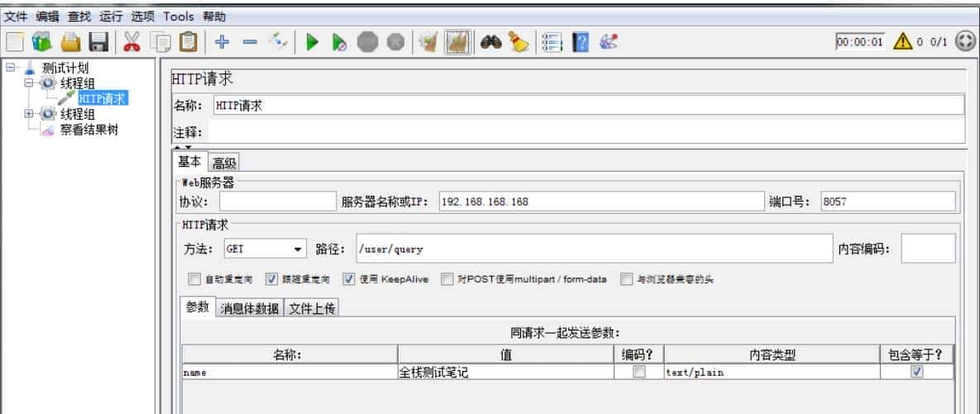
Task: Open the Tools menu
Action: pyautogui.click(x=179, y=17)
